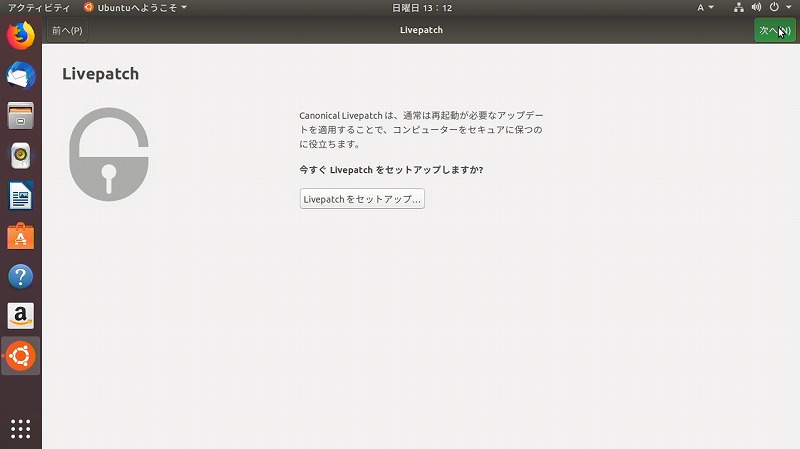Open the アクティビティ overview

[39, 8]
